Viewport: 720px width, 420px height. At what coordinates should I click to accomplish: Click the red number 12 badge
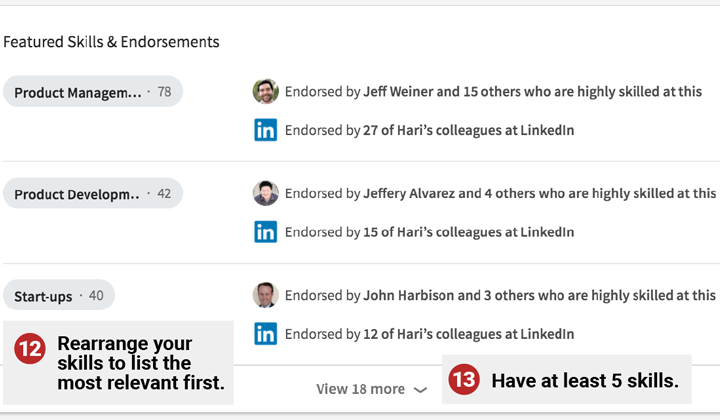click(30, 348)
